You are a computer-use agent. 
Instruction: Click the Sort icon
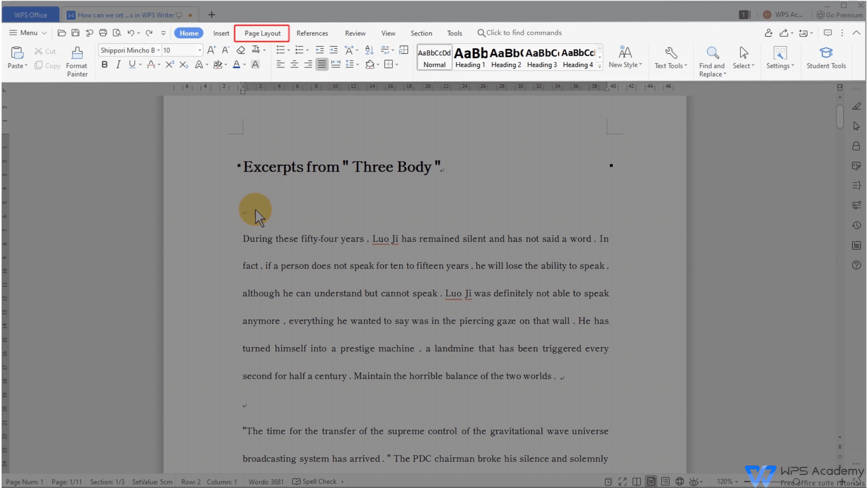coord(369,50)
